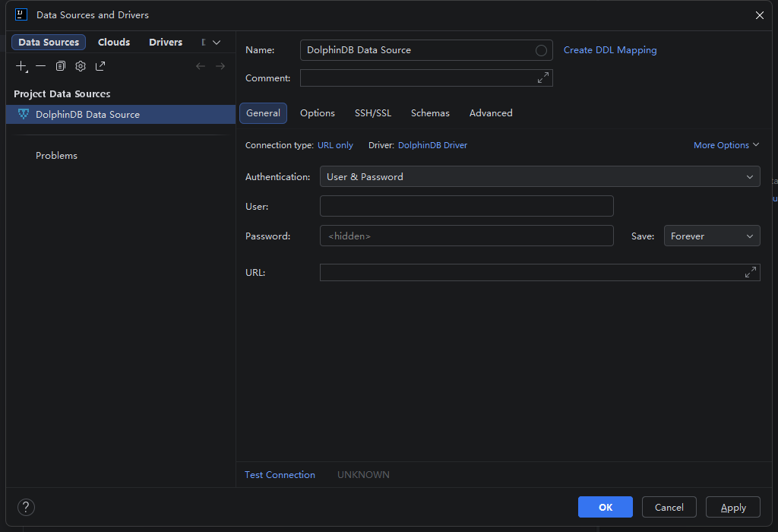778x532 pixels.
Task: Open the DolphinDB Driver link
Action: point(432,145)
